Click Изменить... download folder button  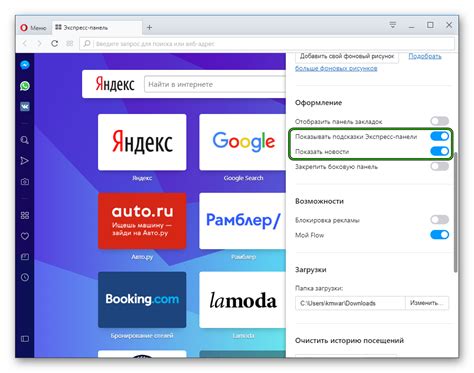tap(427, 303)
